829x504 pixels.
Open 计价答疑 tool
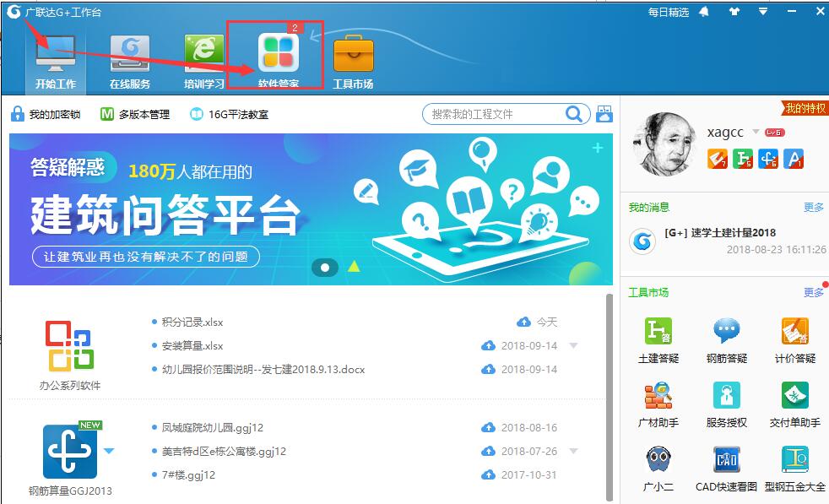point(795,340)
